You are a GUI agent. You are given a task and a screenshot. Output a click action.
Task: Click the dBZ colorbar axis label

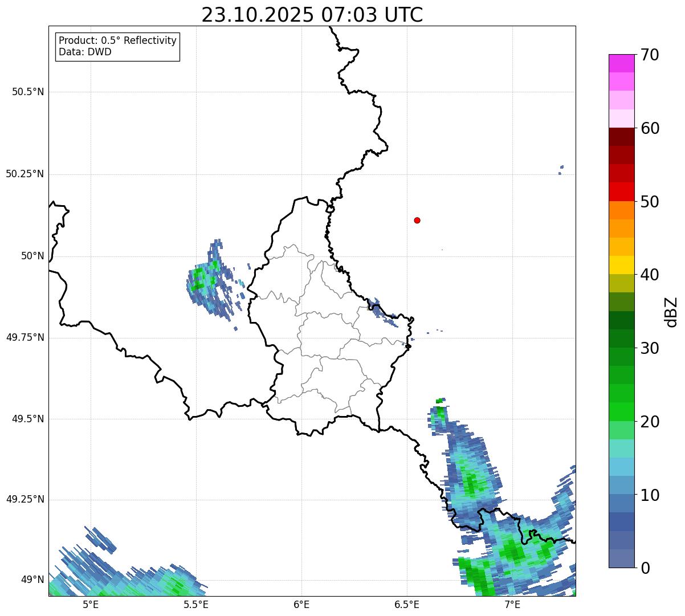[671, 311]
